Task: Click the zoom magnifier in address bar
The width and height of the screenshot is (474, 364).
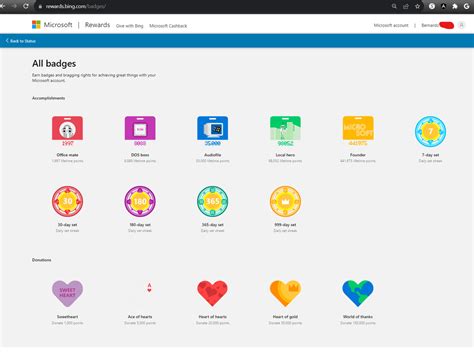Action: pyautogui.click(x=394, y=6)
